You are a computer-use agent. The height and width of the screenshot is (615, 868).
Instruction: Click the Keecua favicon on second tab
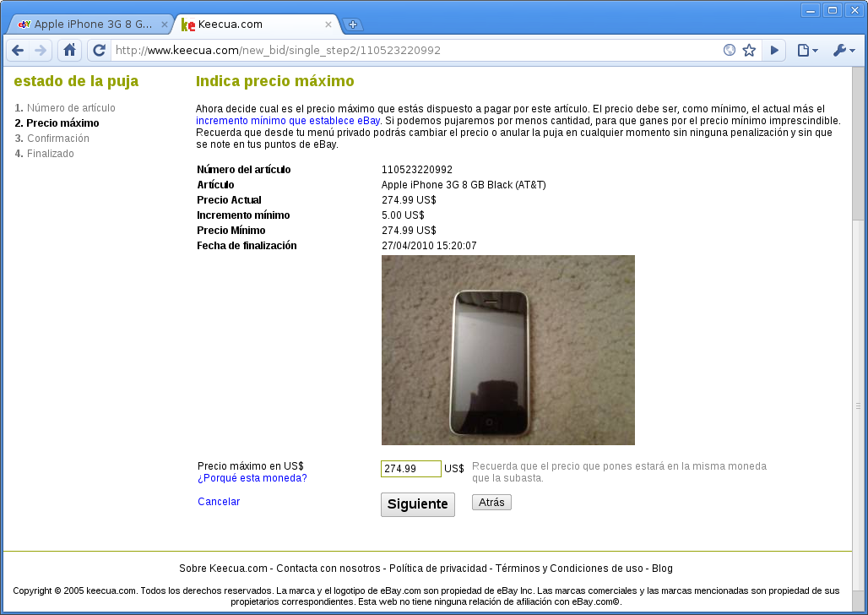[x=188, y=24]
